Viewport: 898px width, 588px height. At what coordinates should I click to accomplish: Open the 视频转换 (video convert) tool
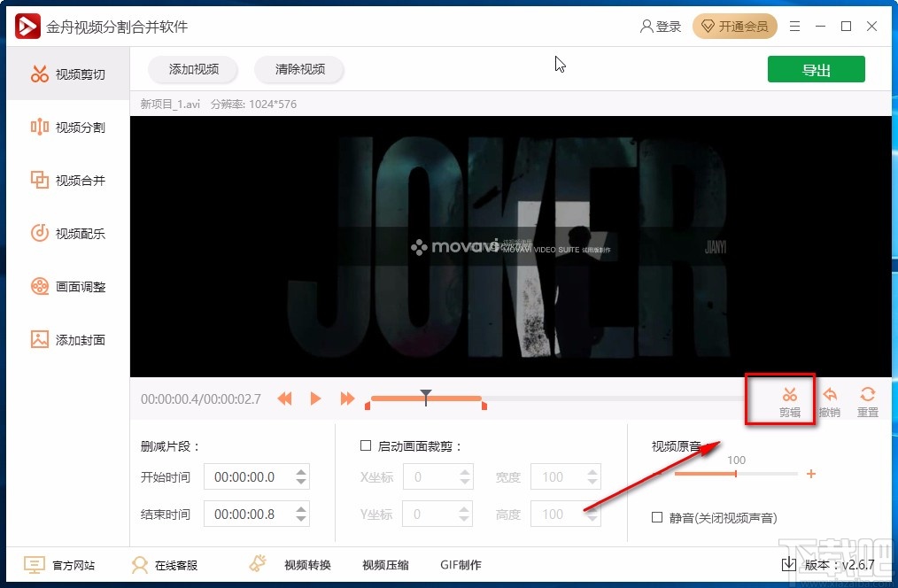pyautogui.click(x=307, y=565)
